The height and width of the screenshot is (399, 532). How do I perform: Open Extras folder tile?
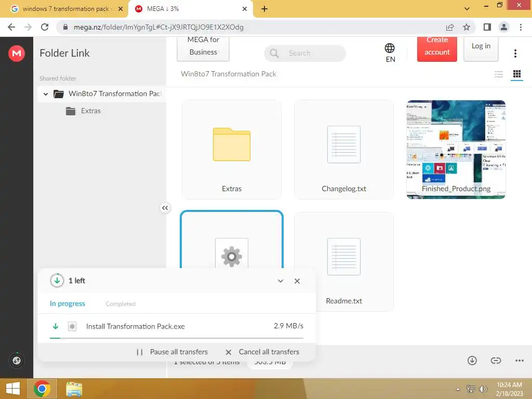(232, 149)
